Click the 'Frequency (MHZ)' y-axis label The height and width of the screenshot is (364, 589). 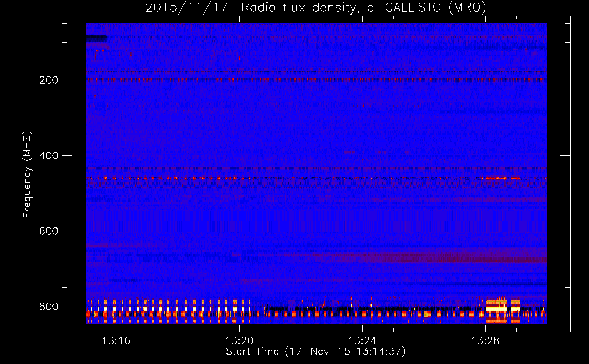(x=27, y=174)
